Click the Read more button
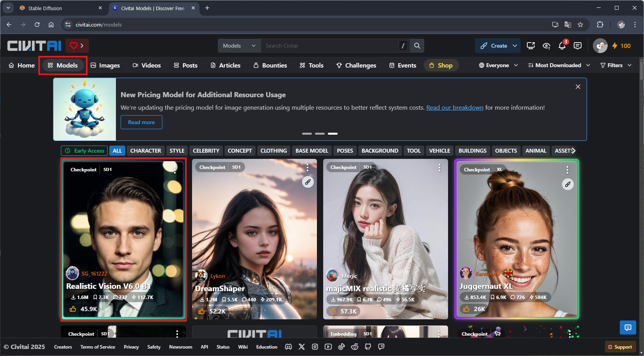 click(141, 122)
